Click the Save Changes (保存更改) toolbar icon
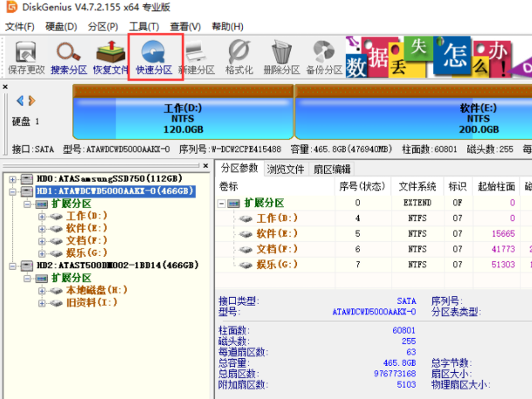The width and height of the screenshot is (532, 399). coord(27,56)
